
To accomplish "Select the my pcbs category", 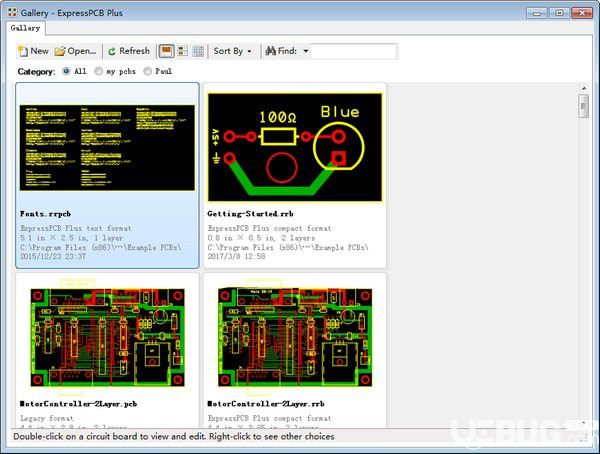I will (x=99, y=71).
